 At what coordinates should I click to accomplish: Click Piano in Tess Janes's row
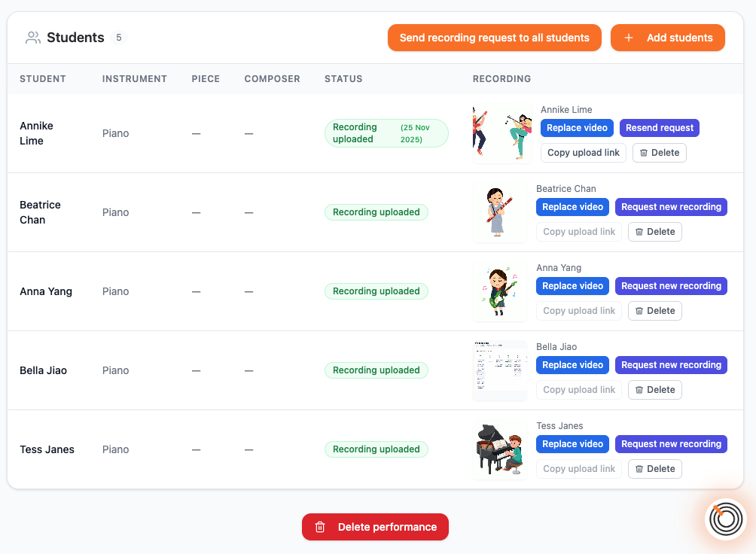tap(116, 450)
